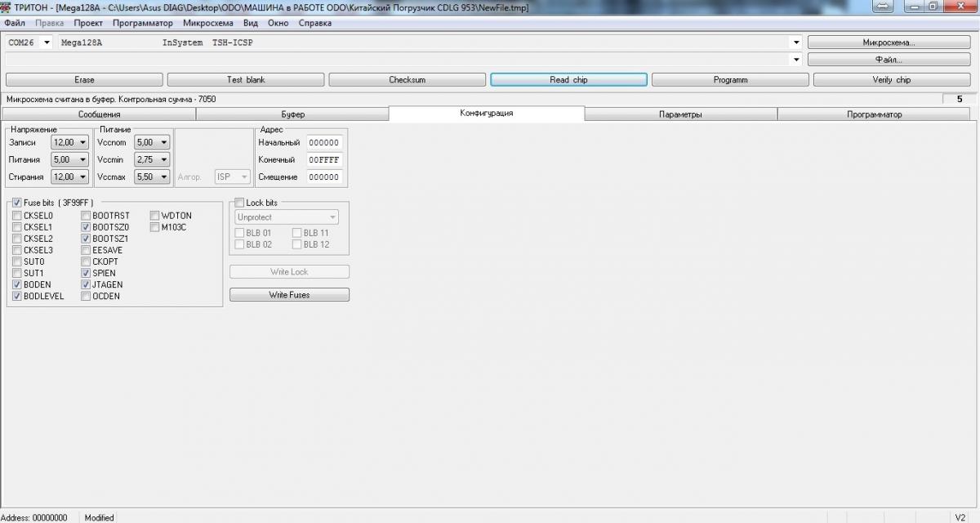Open the Вид menu

[x=251, y=23]
